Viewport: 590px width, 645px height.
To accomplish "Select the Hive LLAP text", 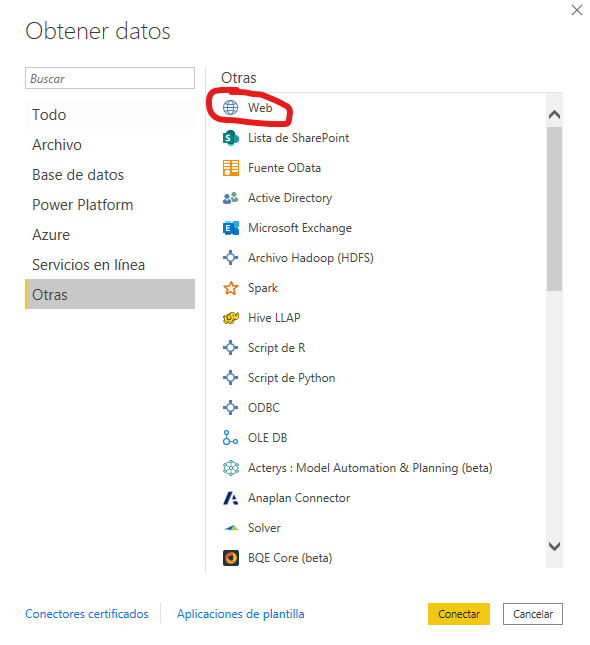I will pos(274,318).
